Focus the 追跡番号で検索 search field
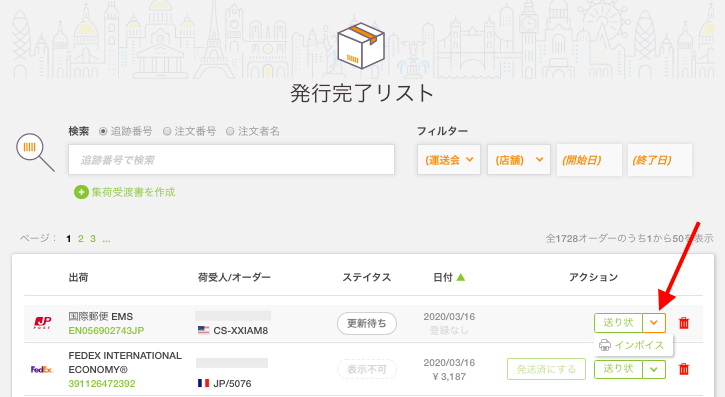 231,159
